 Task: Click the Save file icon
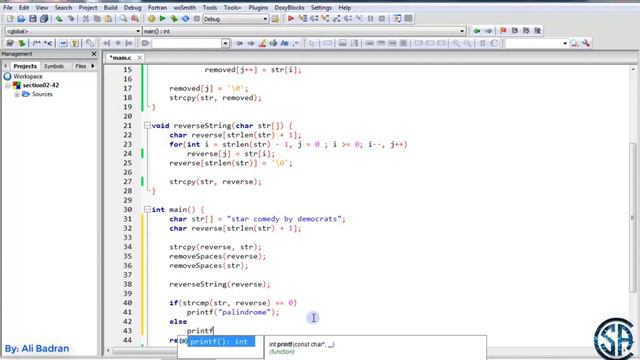click(33, 19)
